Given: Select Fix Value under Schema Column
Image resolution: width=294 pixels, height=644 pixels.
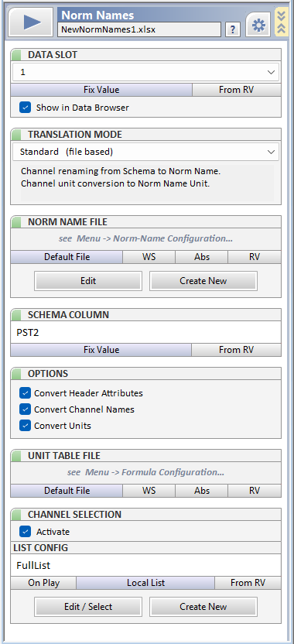Looking at the screenshot, I should coord(101,350).
